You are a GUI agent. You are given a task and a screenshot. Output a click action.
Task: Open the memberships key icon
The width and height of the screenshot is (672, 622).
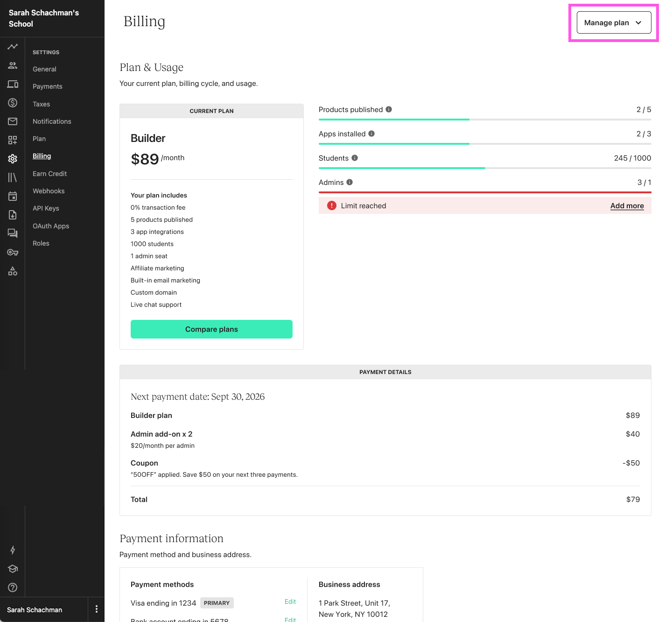pos(13,252)
